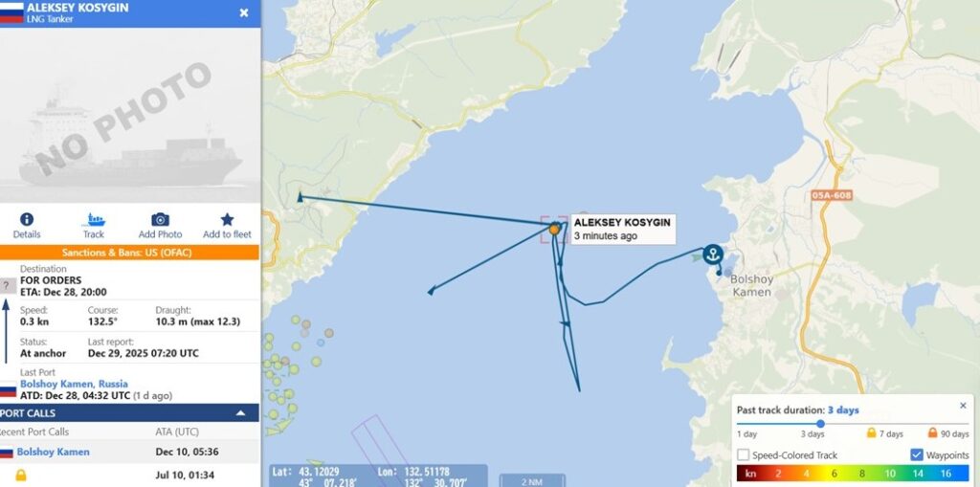Click the No Photo vessel image placeholder

point(129,115)
